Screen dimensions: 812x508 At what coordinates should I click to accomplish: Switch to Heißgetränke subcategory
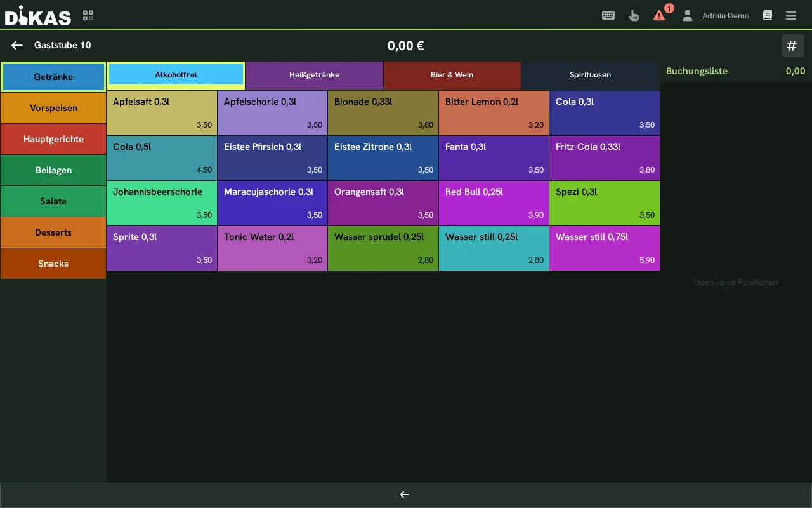coord(315,75)
